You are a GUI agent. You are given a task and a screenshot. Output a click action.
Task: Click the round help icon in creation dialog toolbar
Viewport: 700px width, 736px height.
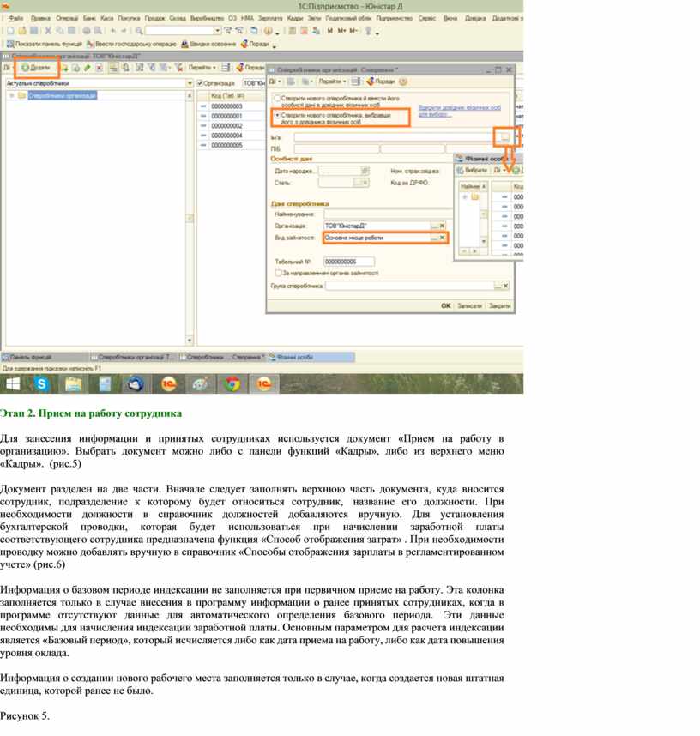coord(403,81)
